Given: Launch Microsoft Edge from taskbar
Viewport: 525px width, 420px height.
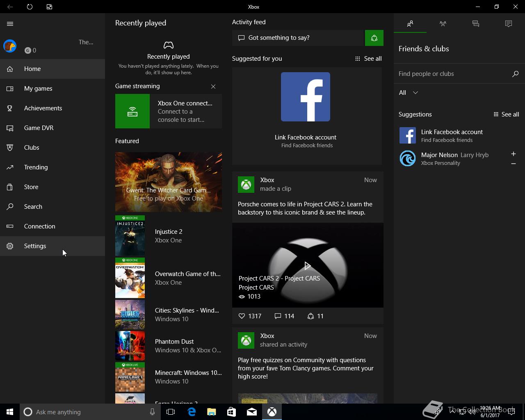Looking at the screenshot, I should pyautogui.click(x=192, y=412).
